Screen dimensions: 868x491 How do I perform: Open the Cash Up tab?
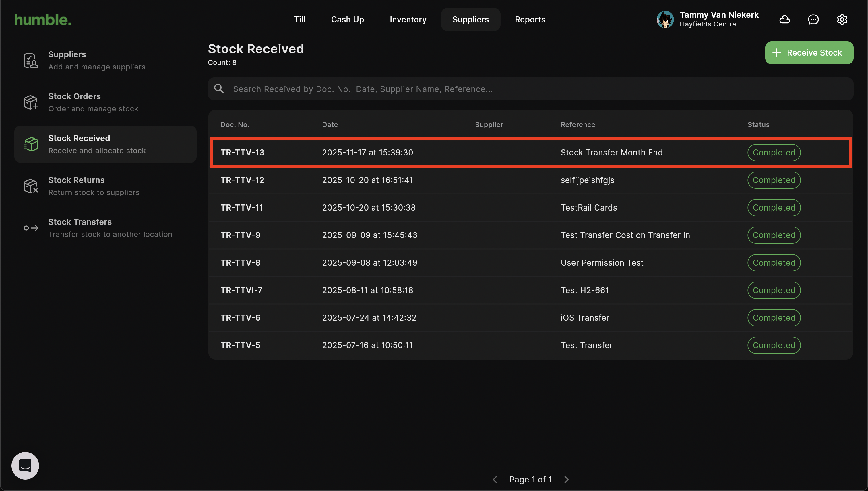click(347, 20)
